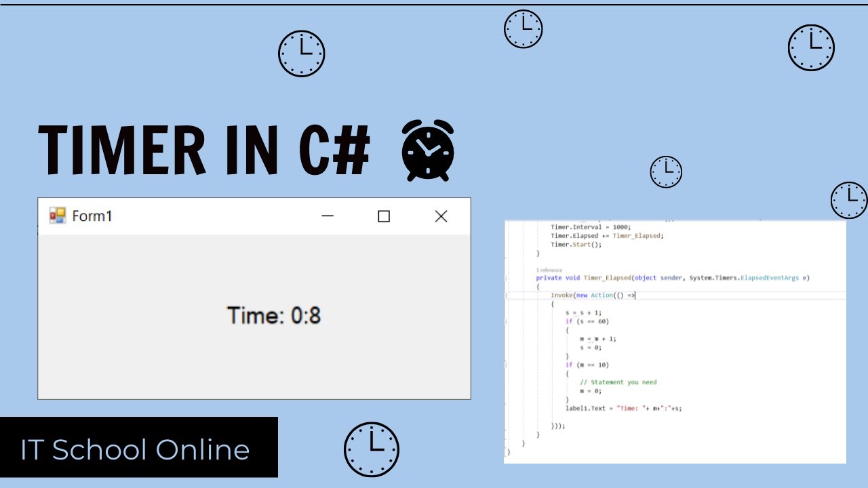Select the Timer.Start() method call

[x=576, y=244]
